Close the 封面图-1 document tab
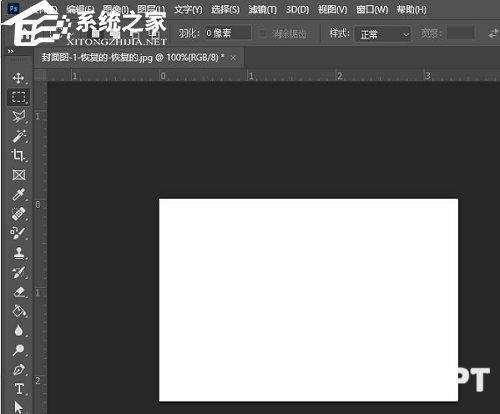Screen dimensions: 500x414 tap(233, 58)
